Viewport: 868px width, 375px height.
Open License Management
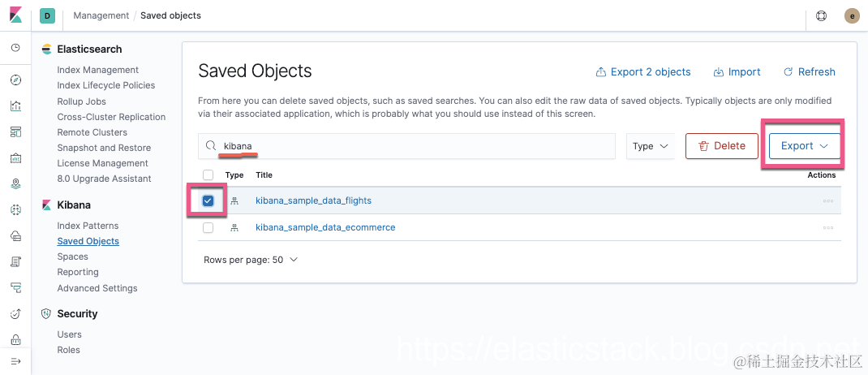point(103,163)
